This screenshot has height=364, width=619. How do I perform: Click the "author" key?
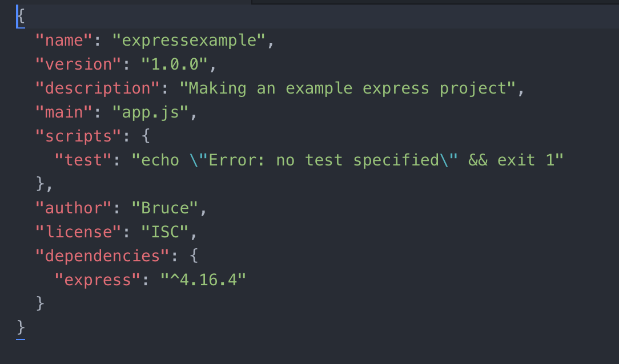[74, 208]
